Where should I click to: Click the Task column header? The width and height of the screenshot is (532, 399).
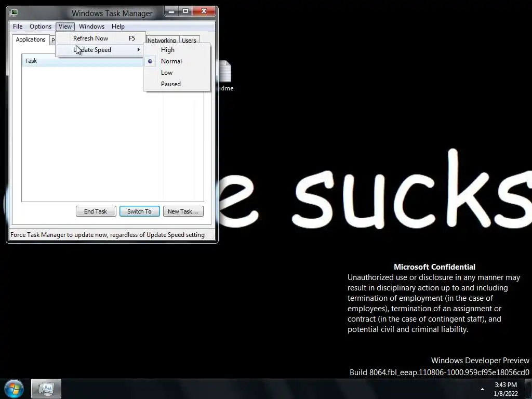83,61
